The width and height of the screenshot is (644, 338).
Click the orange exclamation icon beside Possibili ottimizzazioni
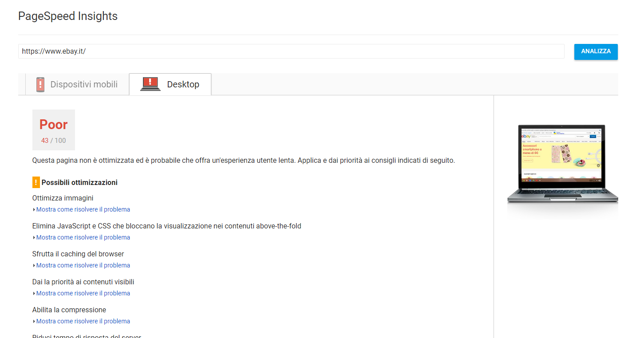tap(36, 182)
